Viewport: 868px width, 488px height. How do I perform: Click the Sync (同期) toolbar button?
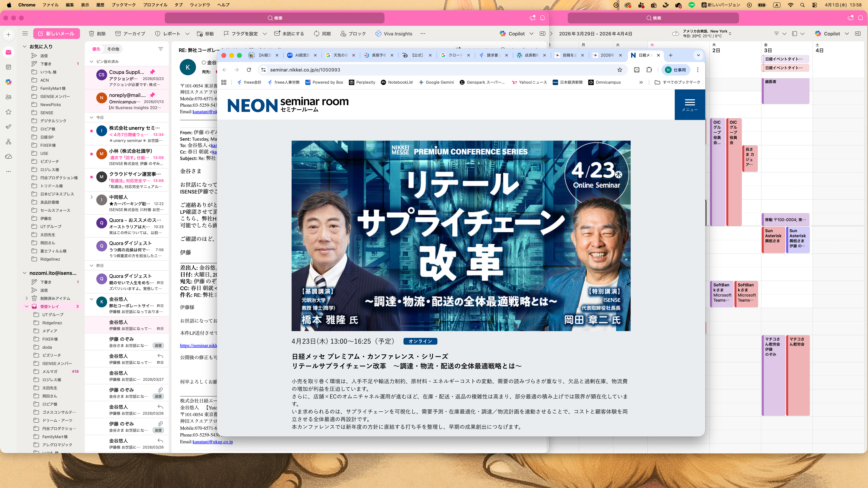322,34
